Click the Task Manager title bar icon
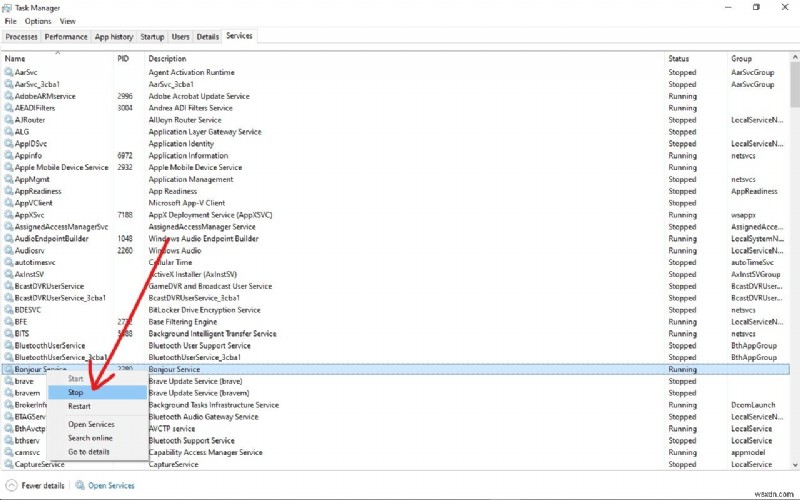This screenshot has width=800, height=500. point(7,8)
